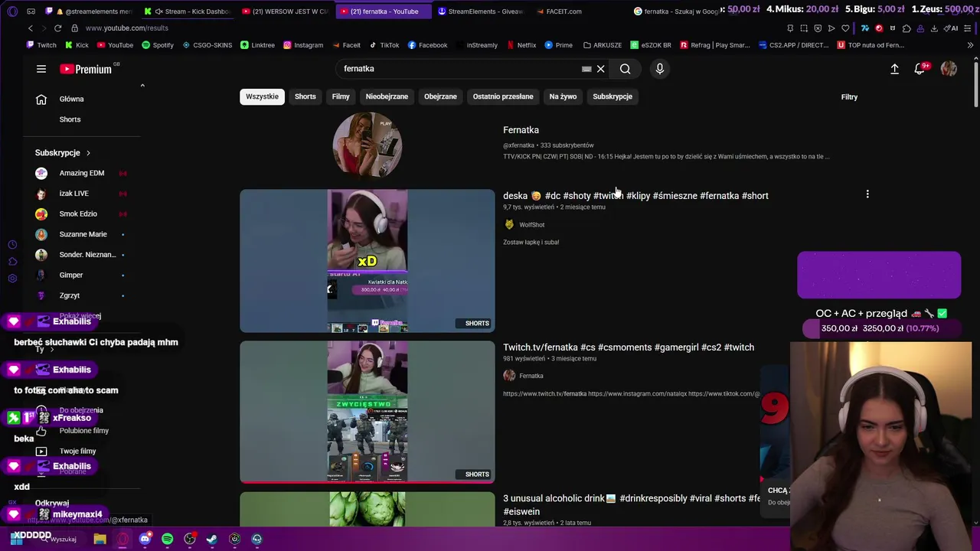This screenshot has width=980, height=551.
Task: Switch to the StreamElements - Giveaway tab
Action: coord(479,11)
